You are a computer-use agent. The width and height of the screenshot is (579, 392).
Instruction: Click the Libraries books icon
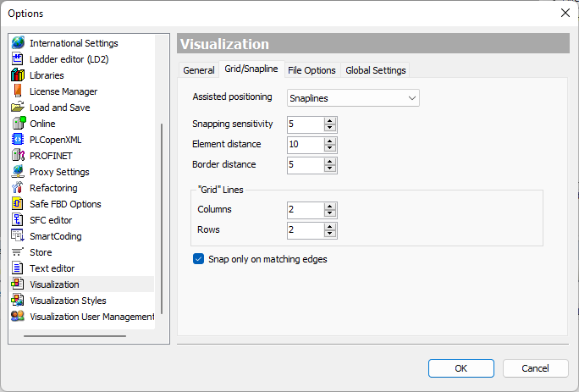click(x=18, y=75)
